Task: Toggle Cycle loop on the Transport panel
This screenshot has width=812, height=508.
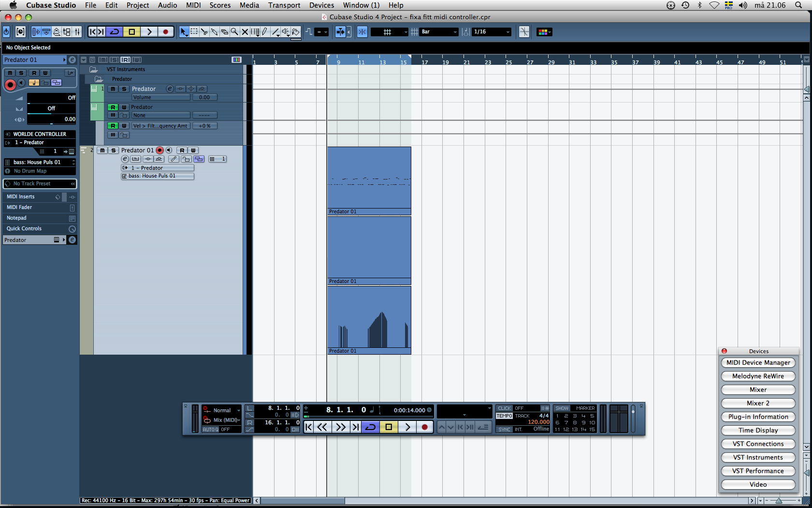Action: pyautogui.click(x=370, y=427)
